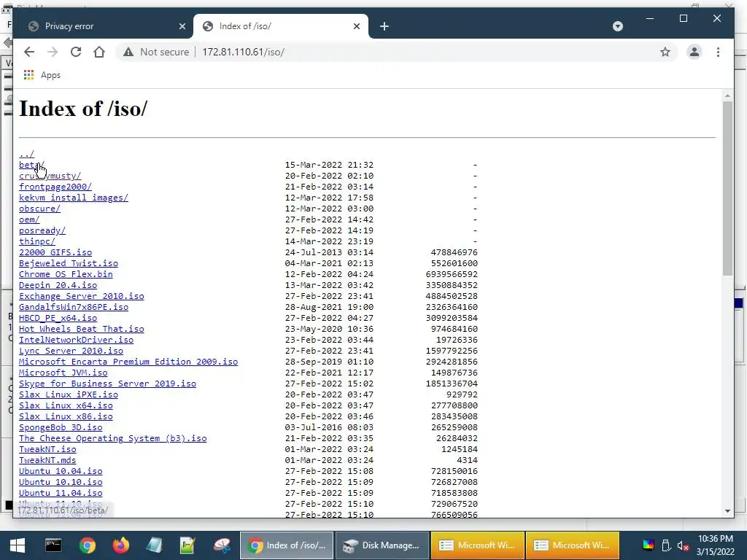This screenshot has width=747, height=560.
Task: Click the USB safely remove tray icon
Action: pos(666,545)
